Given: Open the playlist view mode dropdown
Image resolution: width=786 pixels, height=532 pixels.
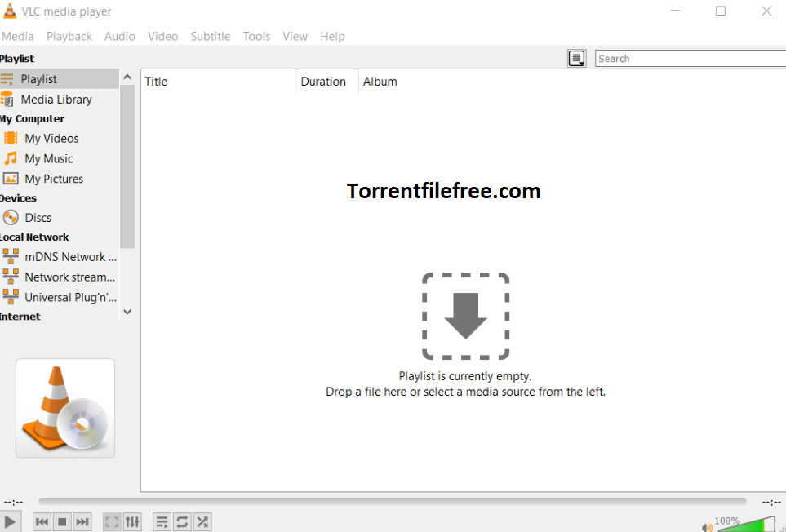Looking at the screenshot, I should pyautogui.click(x=577, y=59).
